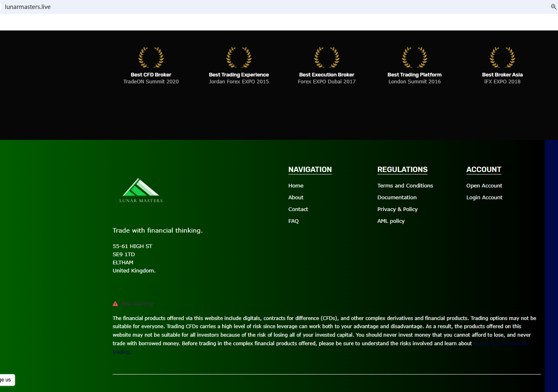Screen dimensions: 558x392
Task: Open the Contact footer link
Action: pyautogui.click(x=298, y=209)
